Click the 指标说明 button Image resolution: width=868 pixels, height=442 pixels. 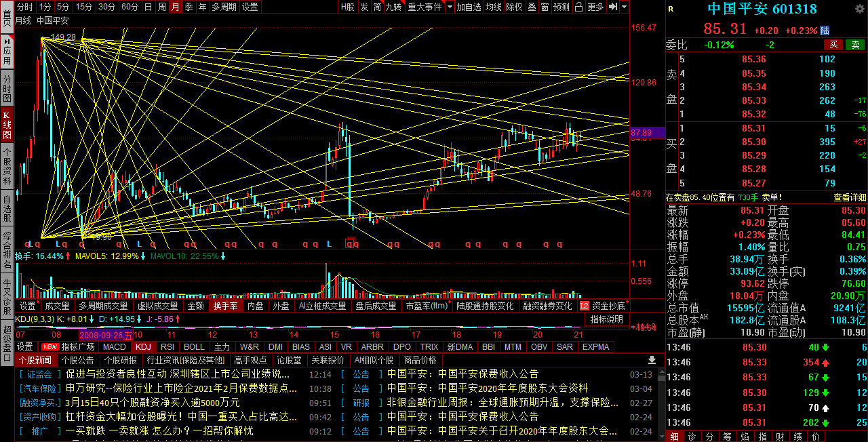pyautogui.click(x=606, y=319)
